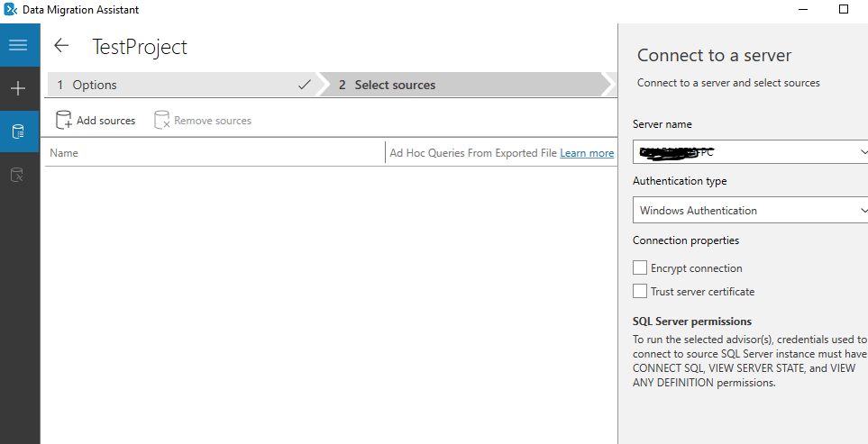
Task: Enable the Encrypt connection checkbox
Action: point(640,267)
